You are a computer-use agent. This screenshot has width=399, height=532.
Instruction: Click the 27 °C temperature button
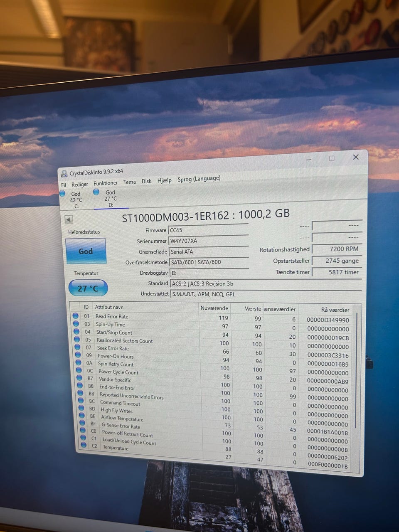(88, 288)
